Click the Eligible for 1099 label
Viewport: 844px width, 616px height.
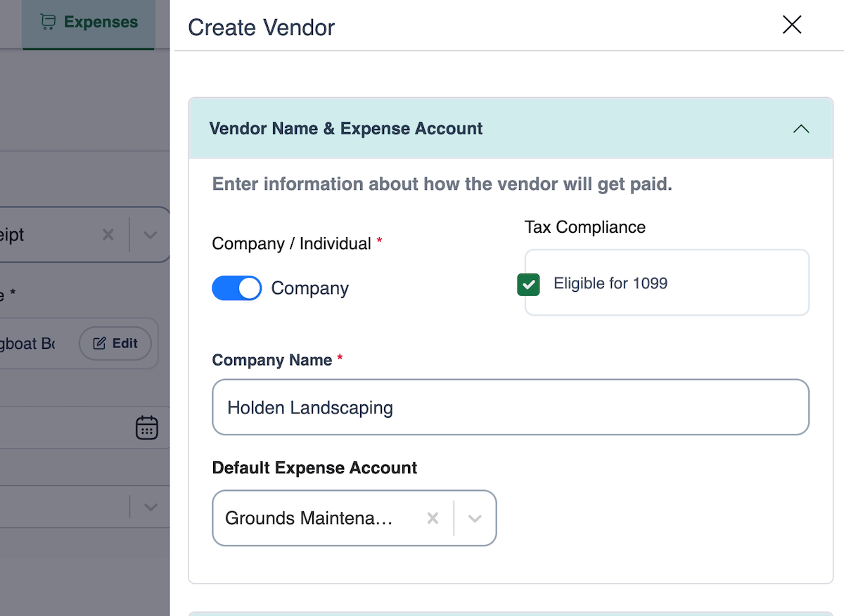click(610, 283)
